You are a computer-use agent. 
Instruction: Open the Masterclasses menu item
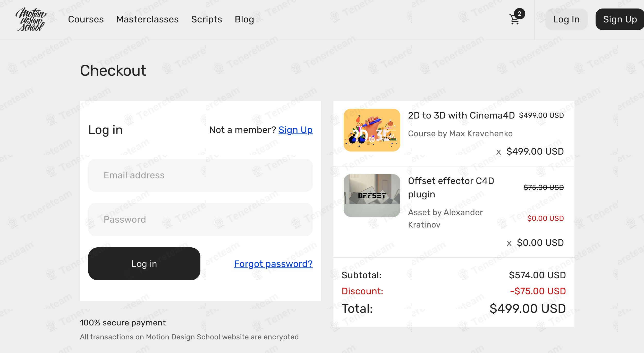(147, 19)
